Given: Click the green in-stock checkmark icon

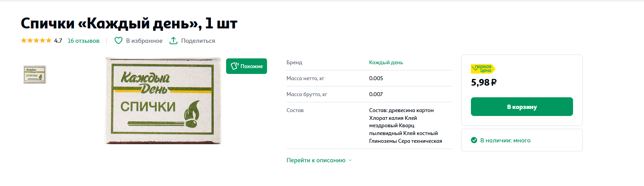Looking at the screenshot, I should 474,140.
